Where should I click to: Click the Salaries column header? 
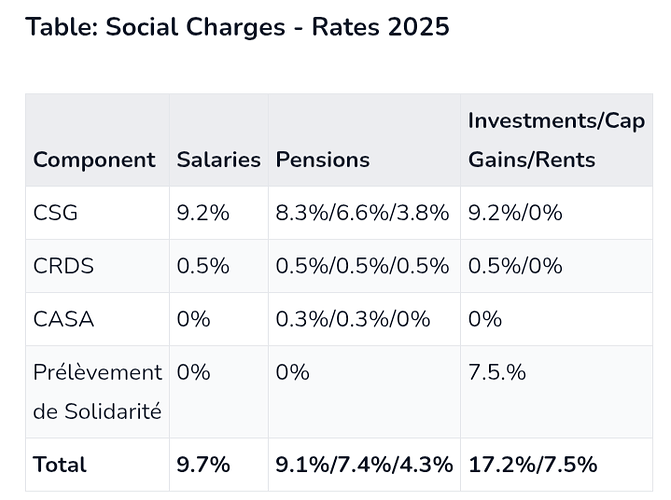[218, 160]
